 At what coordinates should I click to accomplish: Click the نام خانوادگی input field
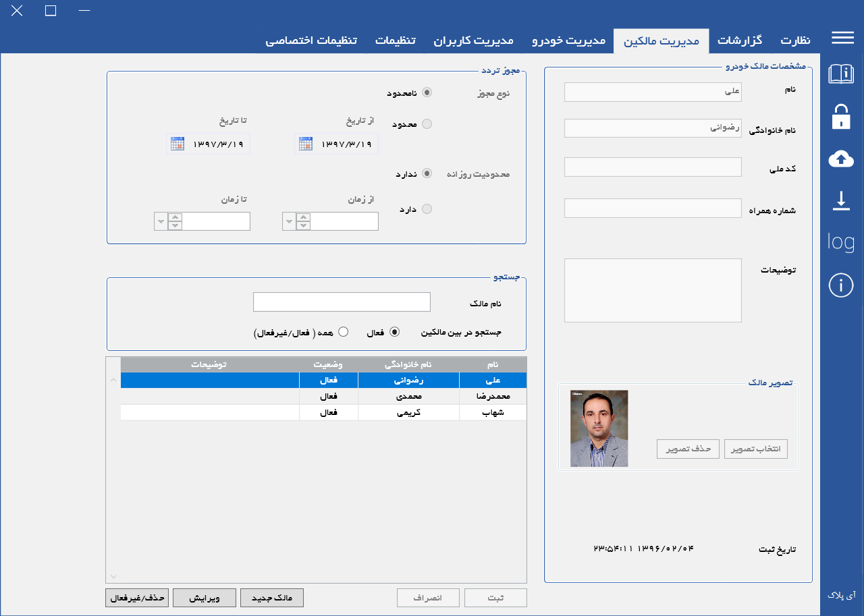point(653,128)
